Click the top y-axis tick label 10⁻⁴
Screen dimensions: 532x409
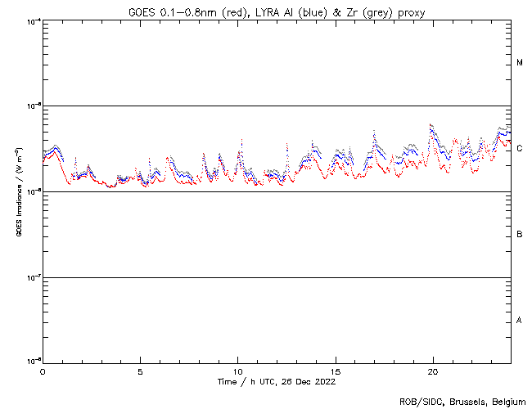point(33,20)
